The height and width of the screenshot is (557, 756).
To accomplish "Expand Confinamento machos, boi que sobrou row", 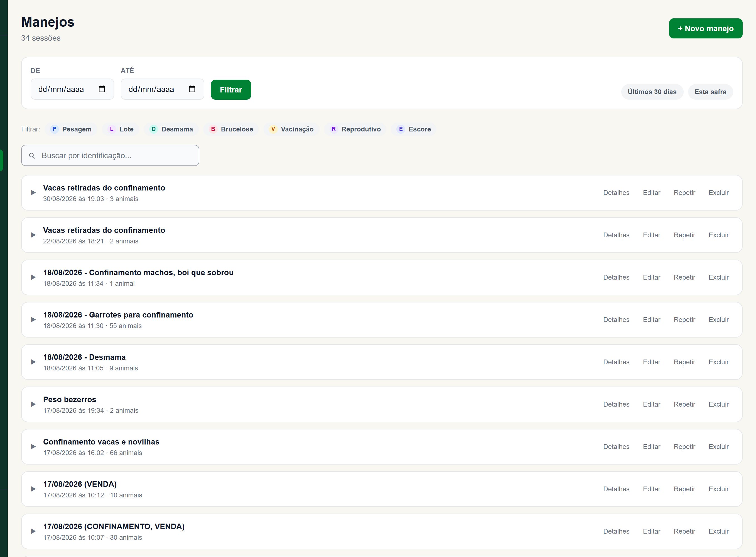I will (33, 277).
